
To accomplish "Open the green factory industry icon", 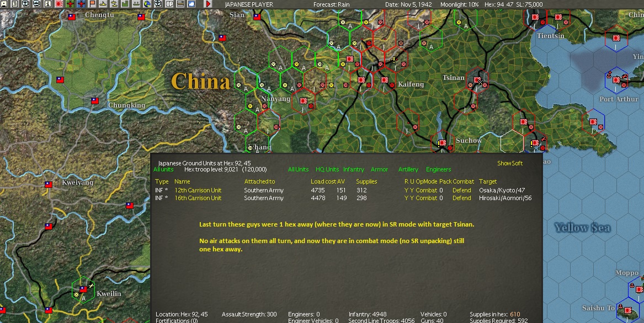I will click(125, 4).
